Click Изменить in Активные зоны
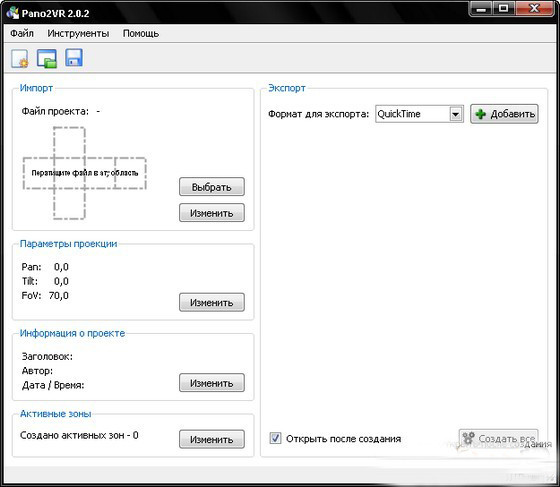Image resolution: width=560 pixels, height=487 pixels. pyautogui.click(x=212, y=439)
